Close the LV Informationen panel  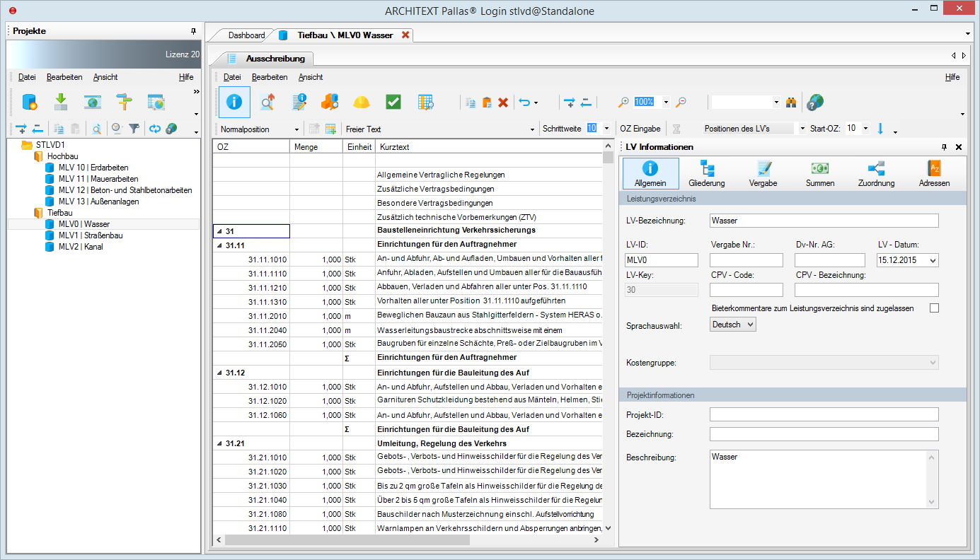coord(959,147)
